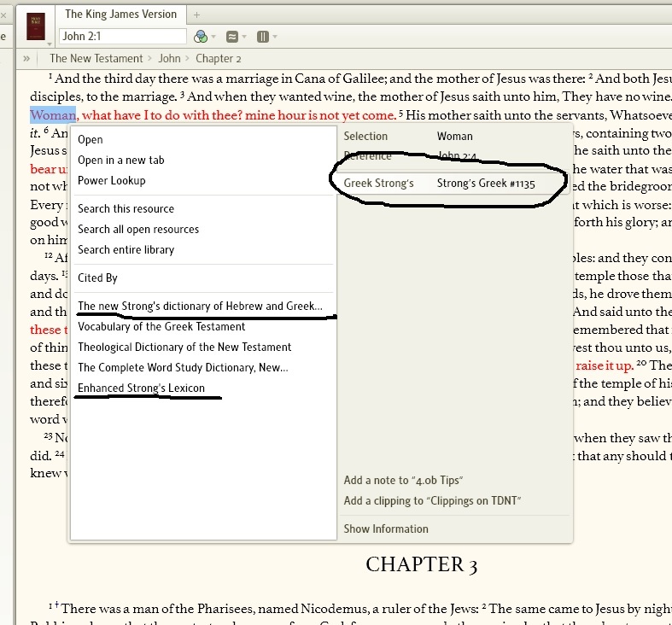Open dropdown arrow beside parallel resources icon
The image size is (672, 625).
point(244,37)
